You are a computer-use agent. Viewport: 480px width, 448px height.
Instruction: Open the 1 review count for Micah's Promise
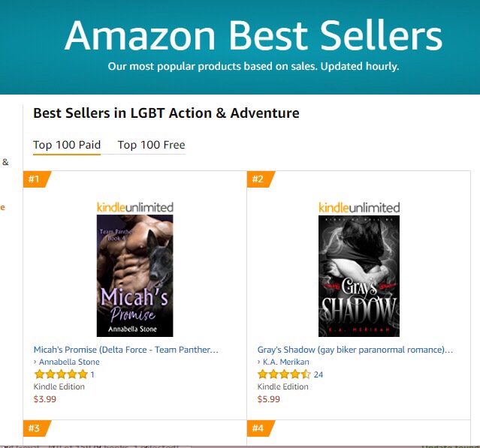click(92, 374)
